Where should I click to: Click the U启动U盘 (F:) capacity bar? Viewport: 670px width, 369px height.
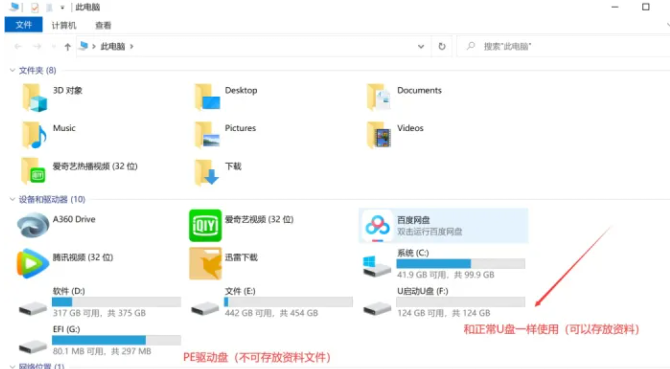(461, 302)
